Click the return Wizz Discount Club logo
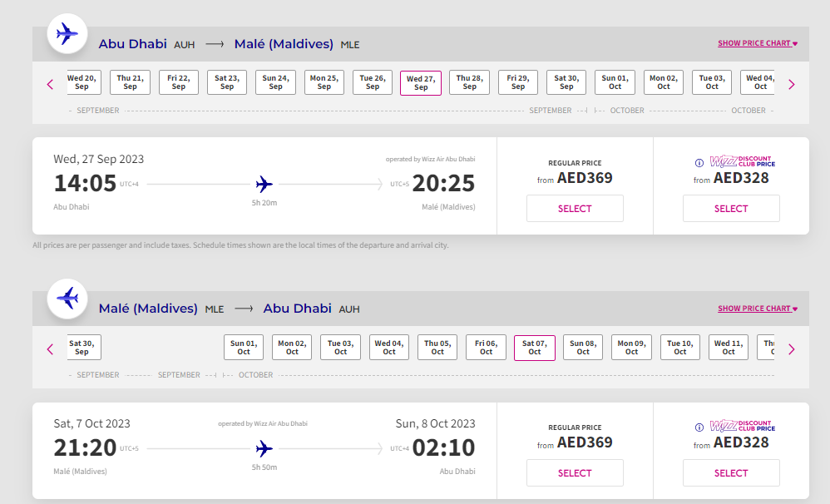This screenshot has height=504, width=830. (742, 426)
